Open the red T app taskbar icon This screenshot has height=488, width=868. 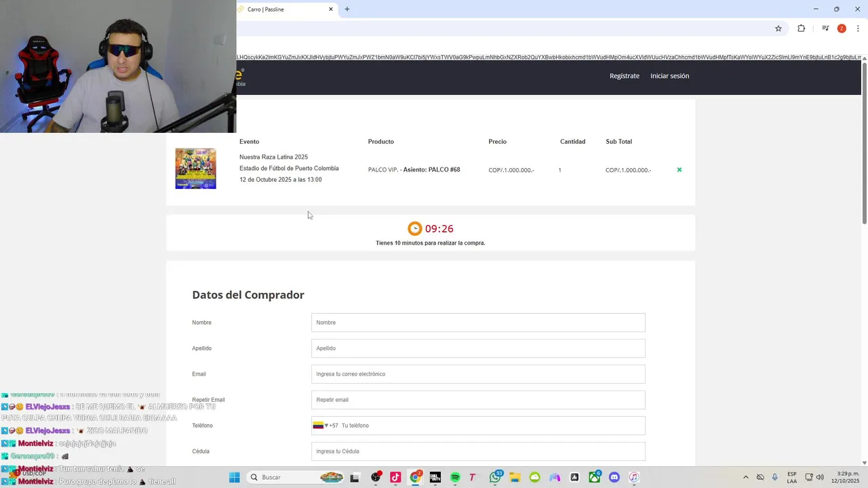click(473, 477)
